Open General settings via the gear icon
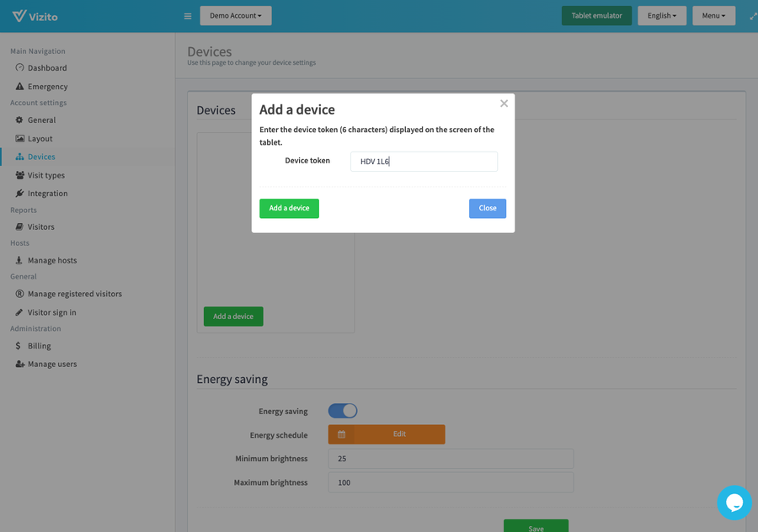The image size is (758, 532). coord(19,120)
